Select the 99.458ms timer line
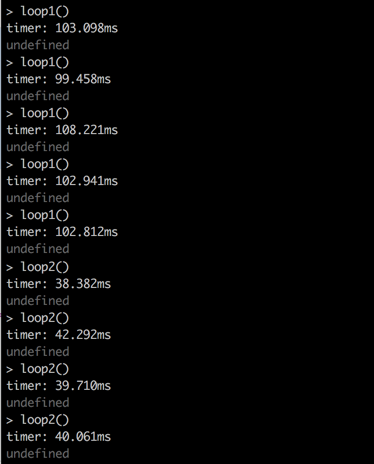Image resolution: width=374 pixels, height=464 pixels. pos(59,79)
